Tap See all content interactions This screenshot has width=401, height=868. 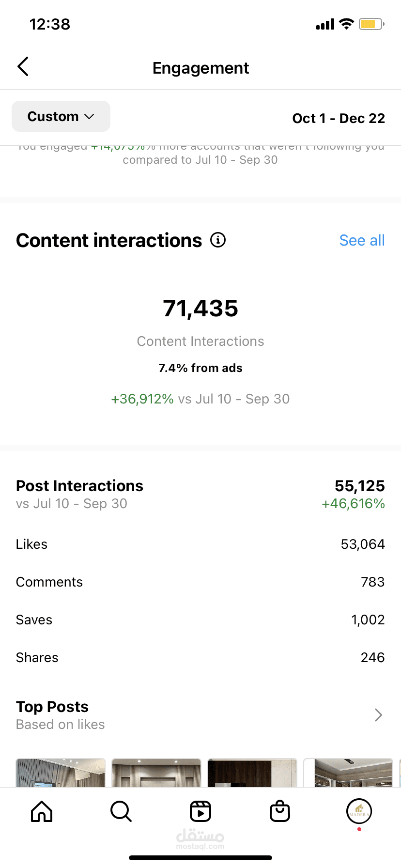362,240
